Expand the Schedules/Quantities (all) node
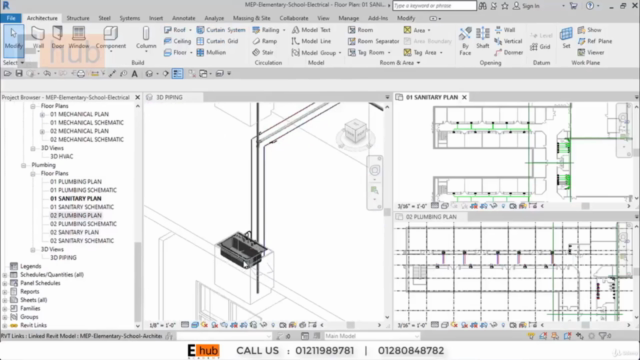640x360 pixels. (5, 275)
